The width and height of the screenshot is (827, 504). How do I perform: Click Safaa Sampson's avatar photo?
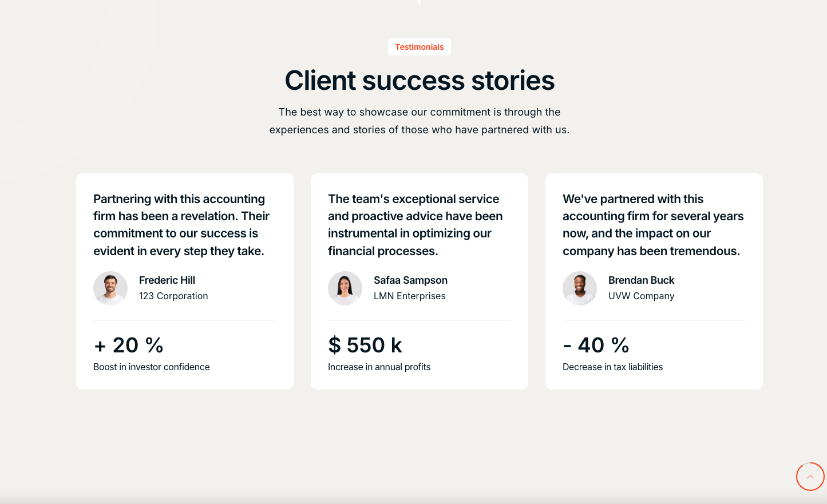[x=345, y=288]
